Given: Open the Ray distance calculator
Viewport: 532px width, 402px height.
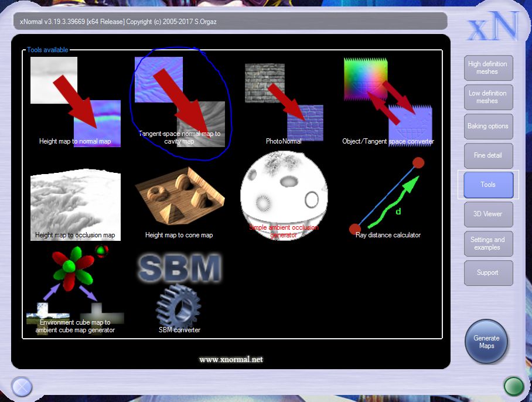Looking at the screenshot, I should click(x=387, y=198).
